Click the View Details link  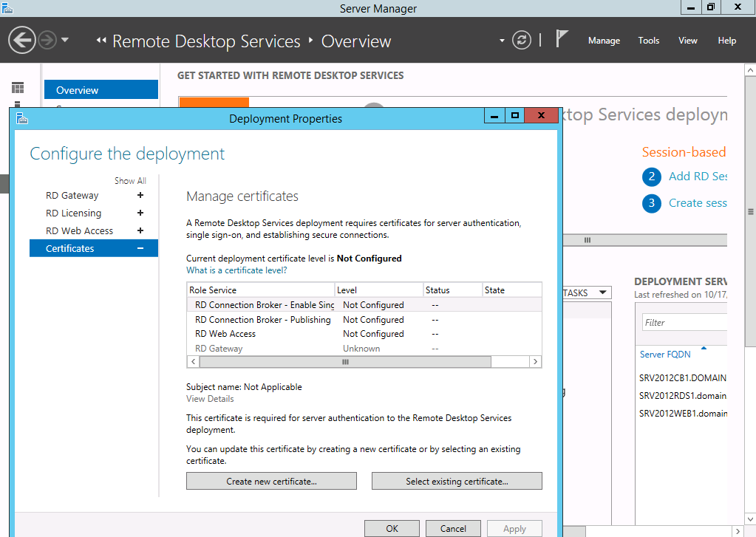tap(210, 399)
